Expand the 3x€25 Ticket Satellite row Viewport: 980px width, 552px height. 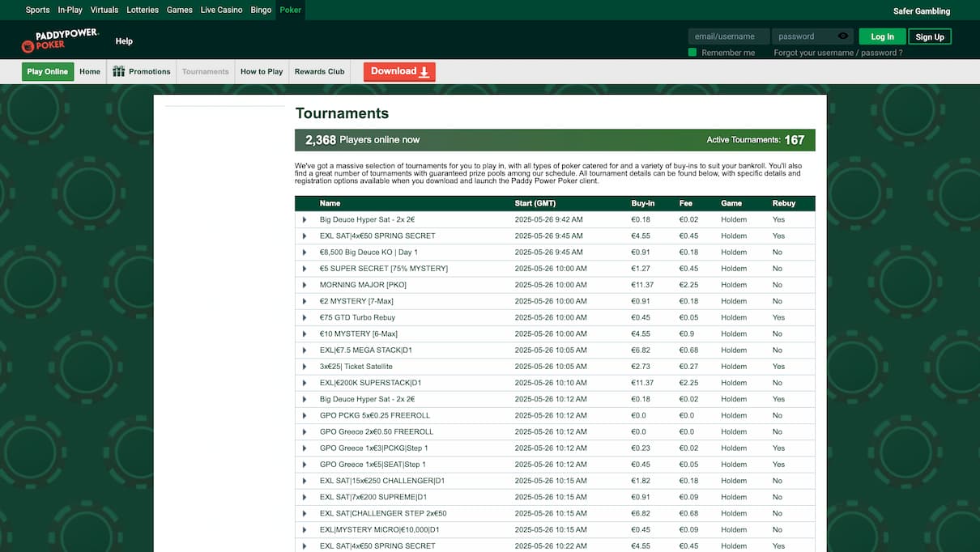[x=305, y=367]
